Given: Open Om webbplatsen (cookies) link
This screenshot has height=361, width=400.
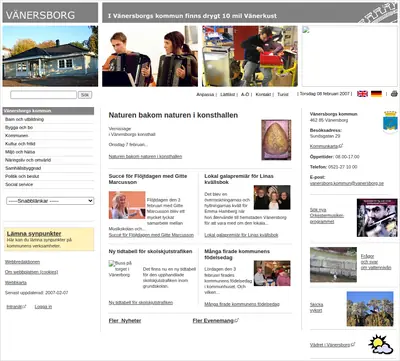Looking at the screenshot, I should tap(31, 272).
